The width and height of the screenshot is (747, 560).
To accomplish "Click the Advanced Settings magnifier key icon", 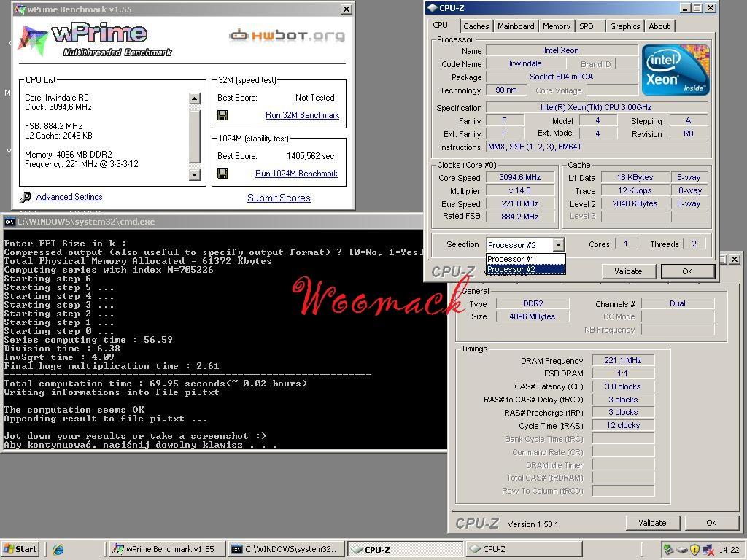I will (x=26, y=197).
